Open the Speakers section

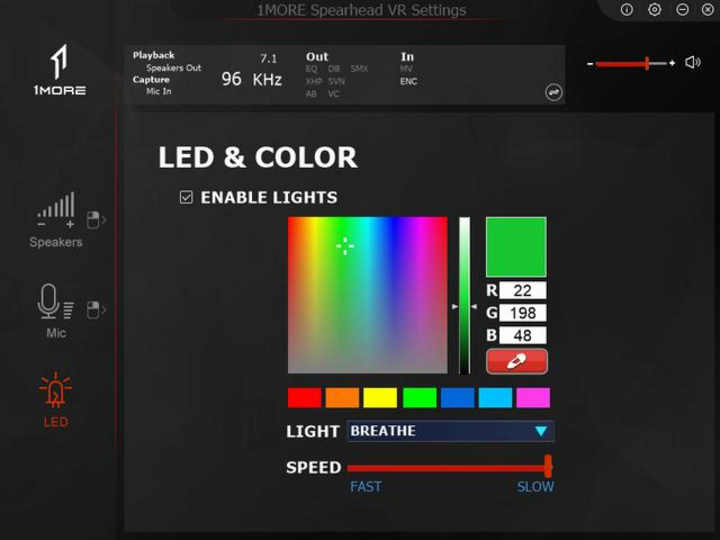(56, 220)
